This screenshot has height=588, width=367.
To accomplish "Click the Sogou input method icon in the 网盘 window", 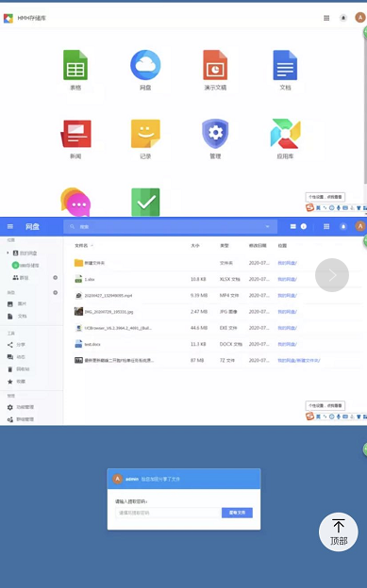I will click(309, 416).
